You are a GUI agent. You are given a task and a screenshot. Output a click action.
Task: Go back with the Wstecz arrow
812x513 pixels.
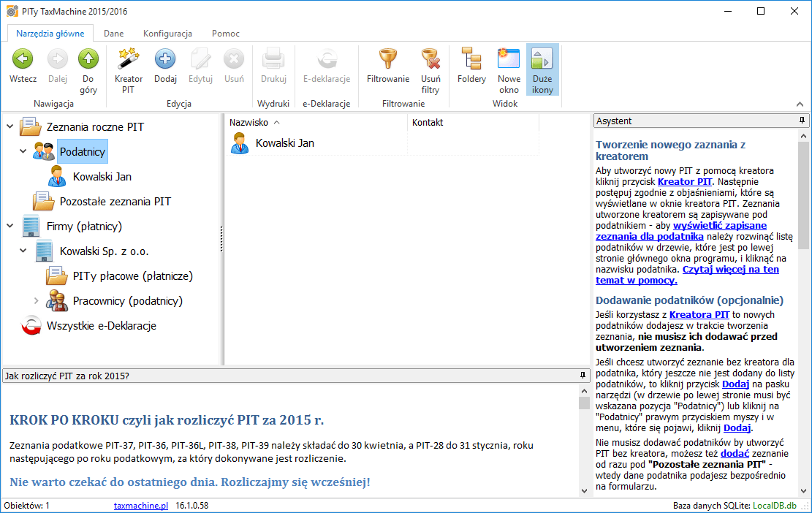[x=23, y=60]
